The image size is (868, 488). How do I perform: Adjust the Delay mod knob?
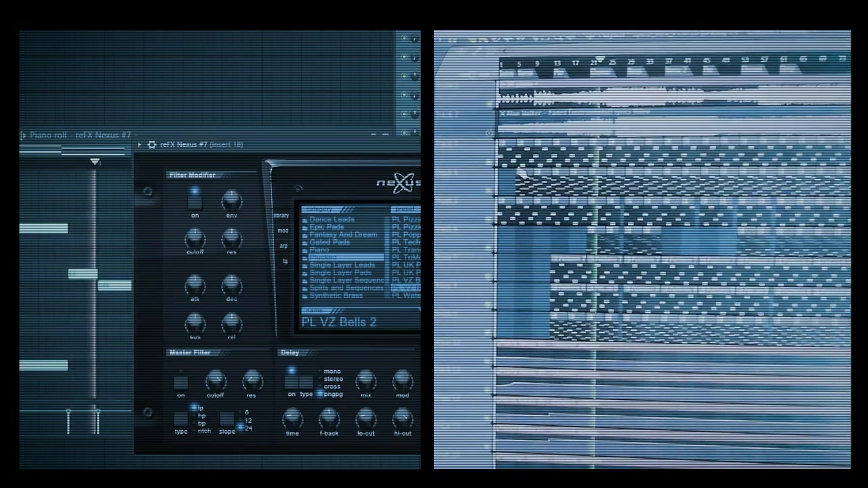402,380
